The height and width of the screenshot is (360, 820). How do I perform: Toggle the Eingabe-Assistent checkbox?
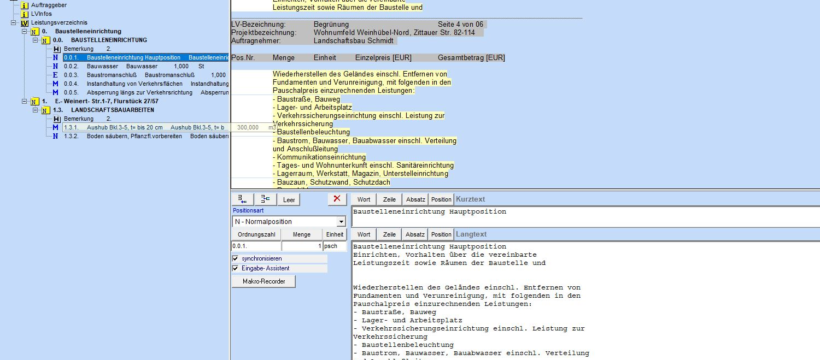pyautogui.click(x=235, y=268)
